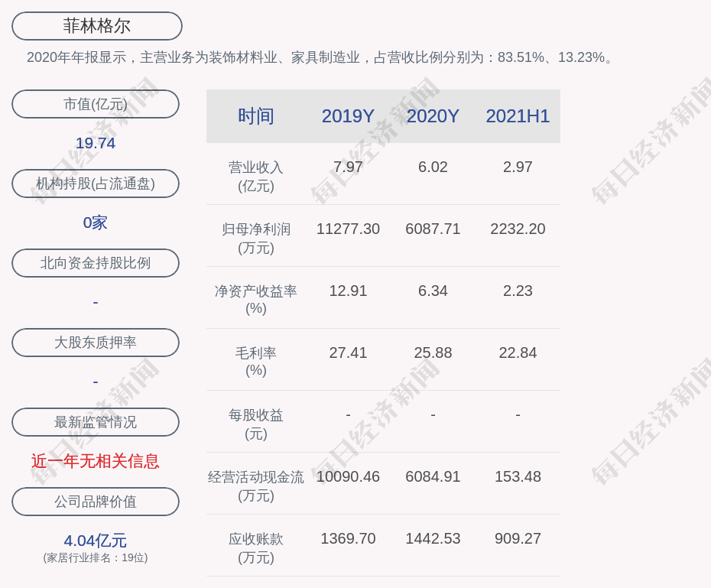Select the 最新监管情况 label pill
Screen dimensions: 711x588
click(96, 422)
